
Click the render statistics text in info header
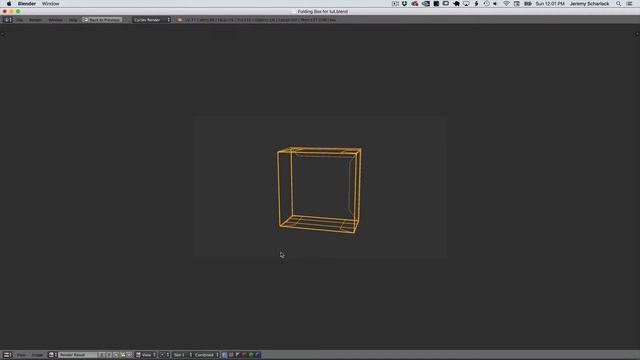(x=260, y=20)
